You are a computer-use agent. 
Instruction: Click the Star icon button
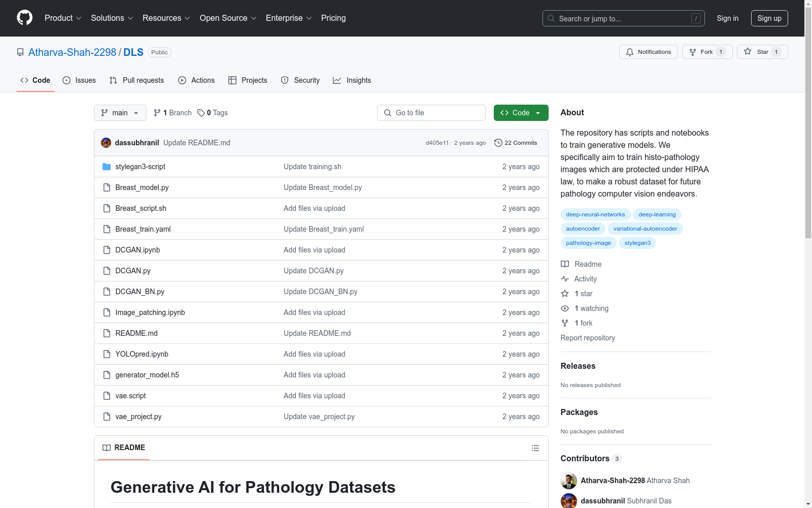(x=748, y=52)
